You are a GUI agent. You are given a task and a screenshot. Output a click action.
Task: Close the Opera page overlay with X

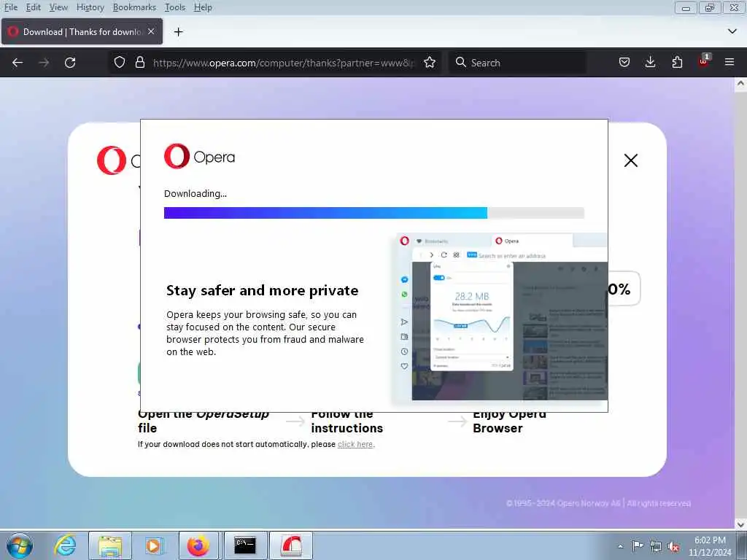click(x=631, y=160)
